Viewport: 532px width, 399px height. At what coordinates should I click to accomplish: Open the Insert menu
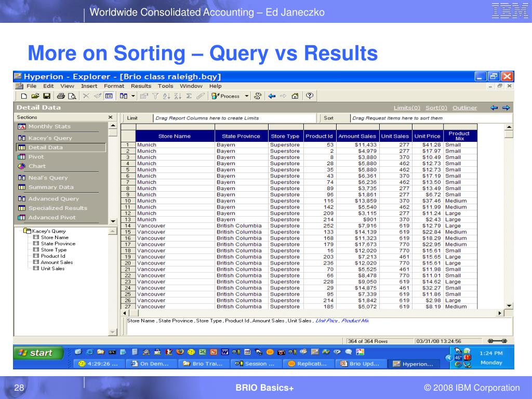point(89,86)
